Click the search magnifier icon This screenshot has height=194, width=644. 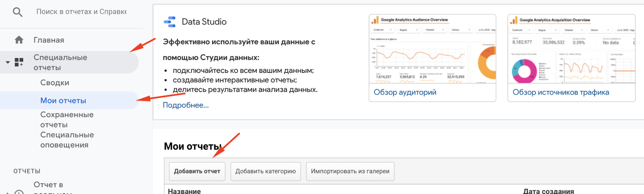coord(18,12)
